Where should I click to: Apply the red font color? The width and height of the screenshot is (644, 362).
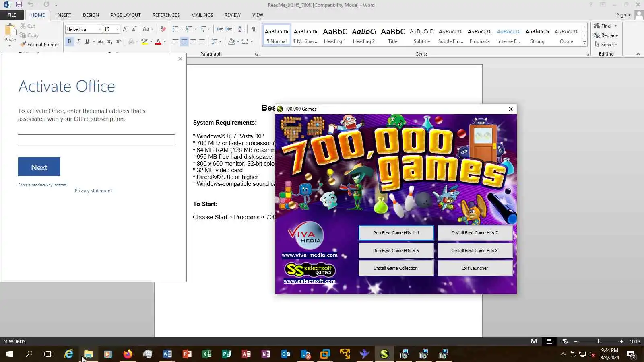(158, 41)
